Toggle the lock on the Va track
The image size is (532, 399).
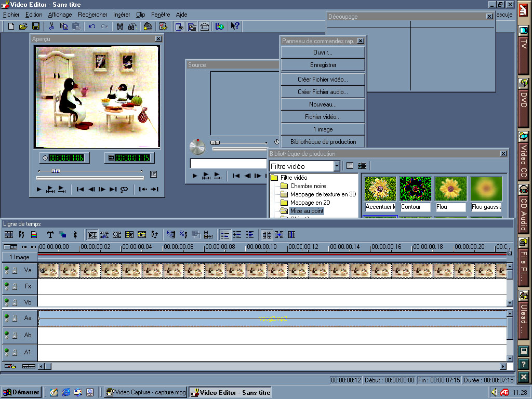(15, 270)
